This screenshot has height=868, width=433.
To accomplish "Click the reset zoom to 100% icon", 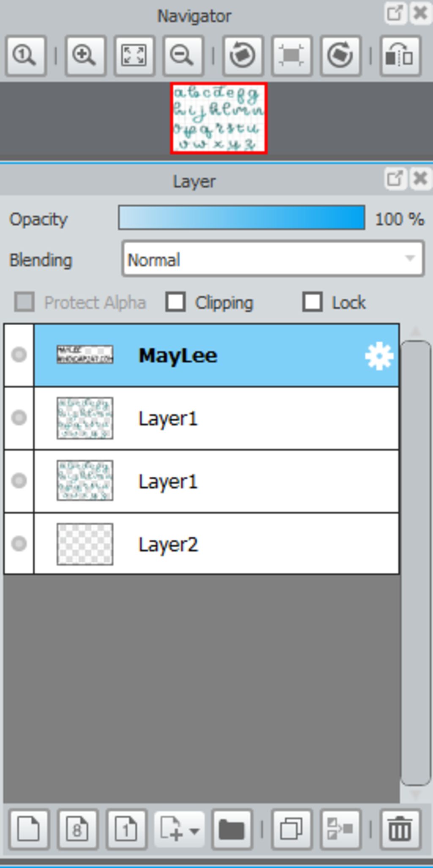I will (25, 56).
